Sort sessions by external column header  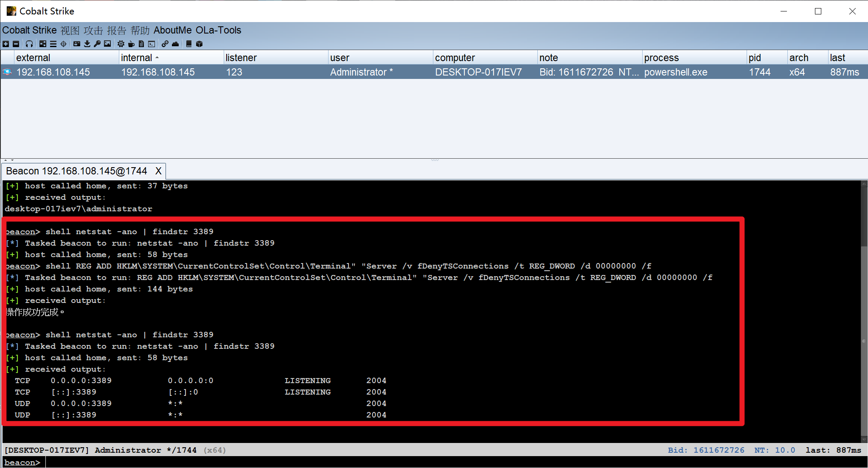coord(66,58)
